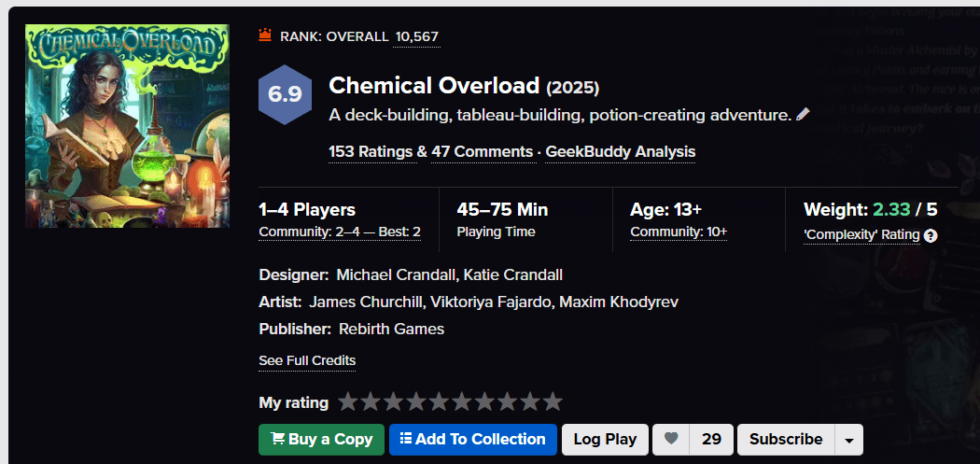This screenshot has width=980, height=464.
Task: Click the 6.9 rating hexagon
Action: (285, 94)
